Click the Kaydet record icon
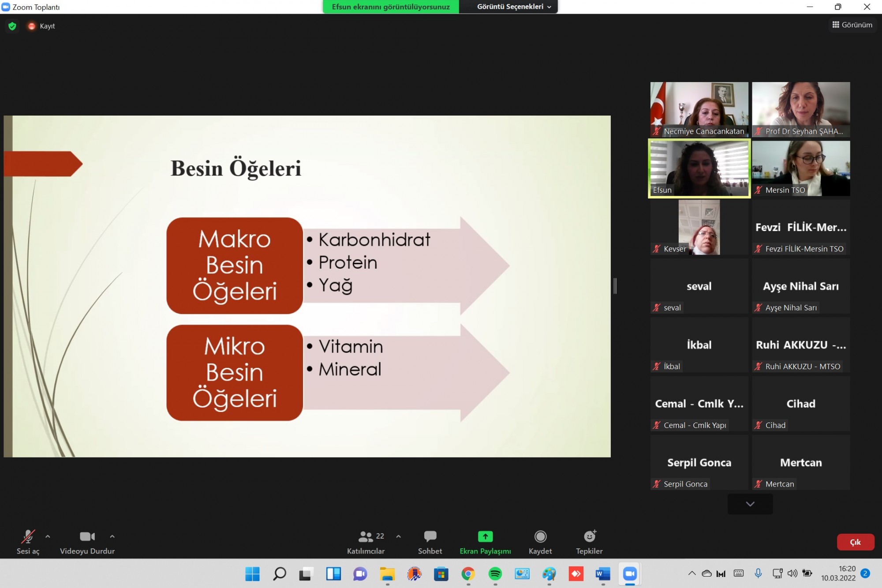 pyautogui.click(x=540, y=536)
